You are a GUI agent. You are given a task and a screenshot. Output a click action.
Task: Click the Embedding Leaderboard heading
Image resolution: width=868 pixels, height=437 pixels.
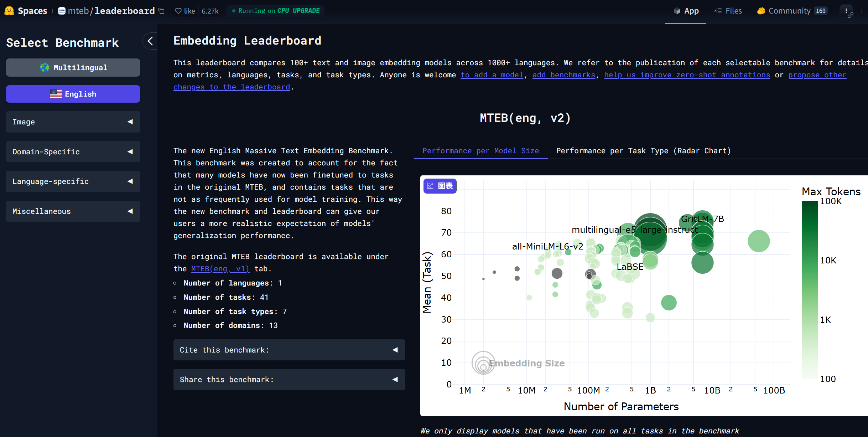click(x=247, y=41)
